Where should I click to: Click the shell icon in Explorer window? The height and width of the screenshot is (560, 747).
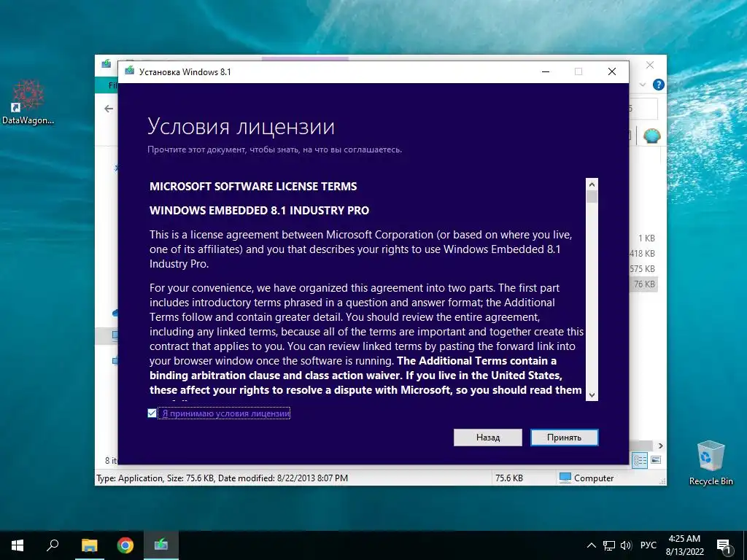651,136
